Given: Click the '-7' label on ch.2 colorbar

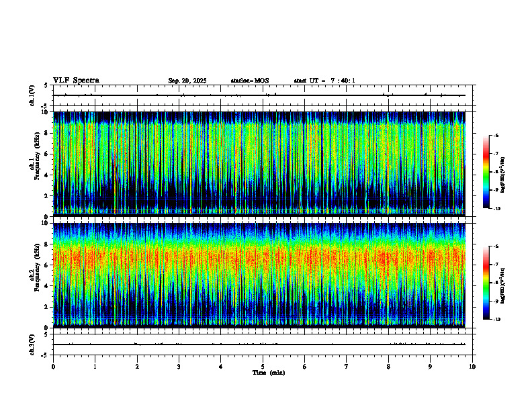Looking at the screenshot, I should [x=496, y=265].
